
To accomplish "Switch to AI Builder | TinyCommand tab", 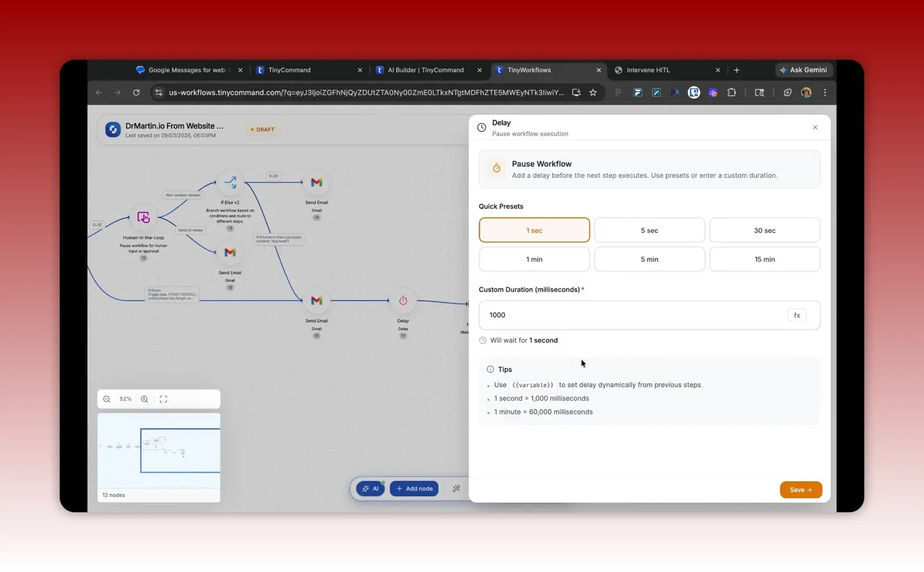I will [x=430, y=70].
